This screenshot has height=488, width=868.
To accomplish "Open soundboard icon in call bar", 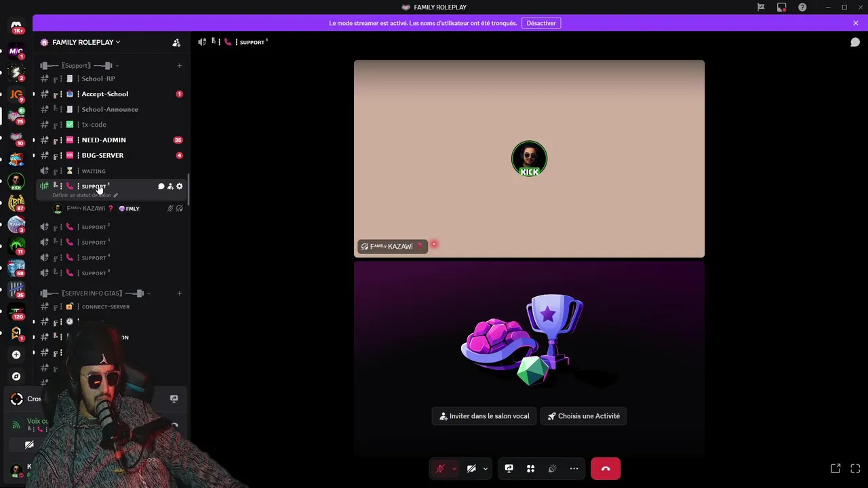I will coord(553,468).
